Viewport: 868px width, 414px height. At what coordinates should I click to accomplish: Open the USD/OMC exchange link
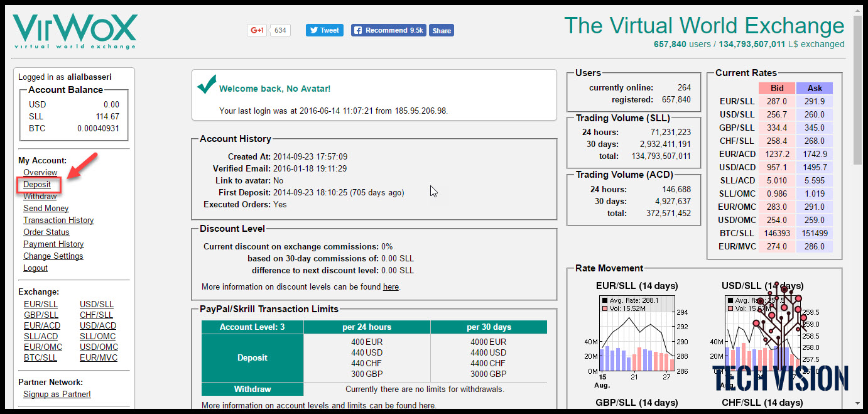click(x=99, y=347)
